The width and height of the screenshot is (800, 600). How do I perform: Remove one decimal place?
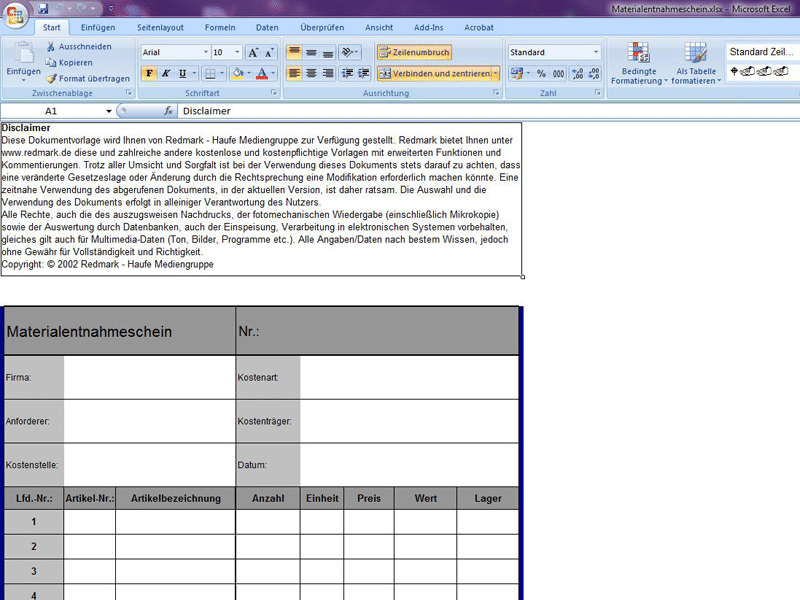(594, 73)
